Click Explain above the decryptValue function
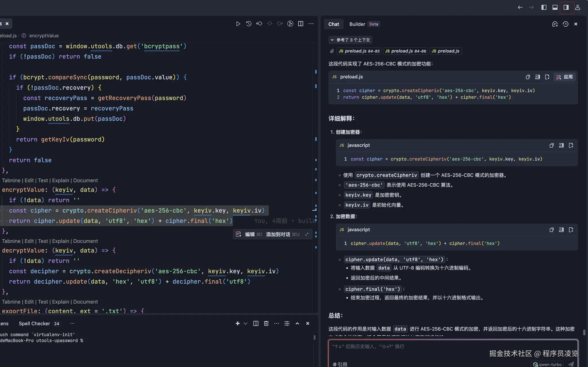Image resolution: width=588 pixels, height=367 pixels. coord(61,241)
